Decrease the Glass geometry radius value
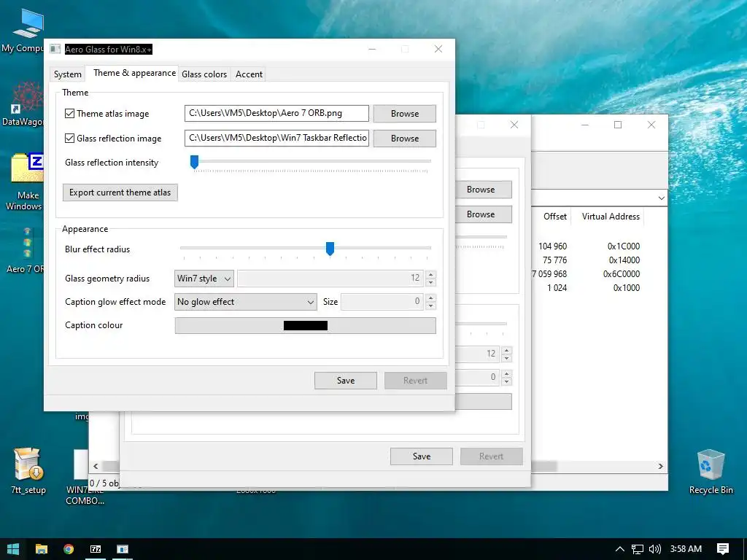747x560 pixels. coord(430,282)
